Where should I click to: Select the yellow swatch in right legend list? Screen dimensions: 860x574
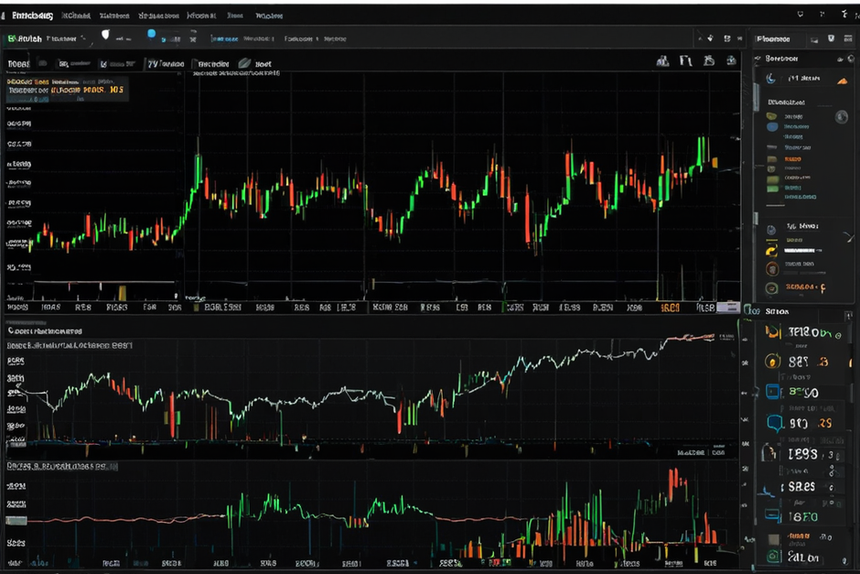tap(772, 116)
